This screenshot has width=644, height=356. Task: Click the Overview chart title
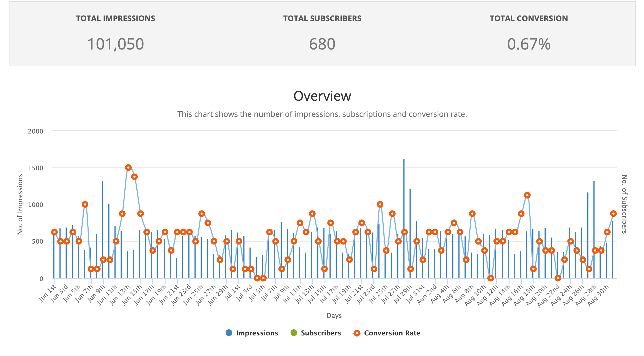(322, 96)
